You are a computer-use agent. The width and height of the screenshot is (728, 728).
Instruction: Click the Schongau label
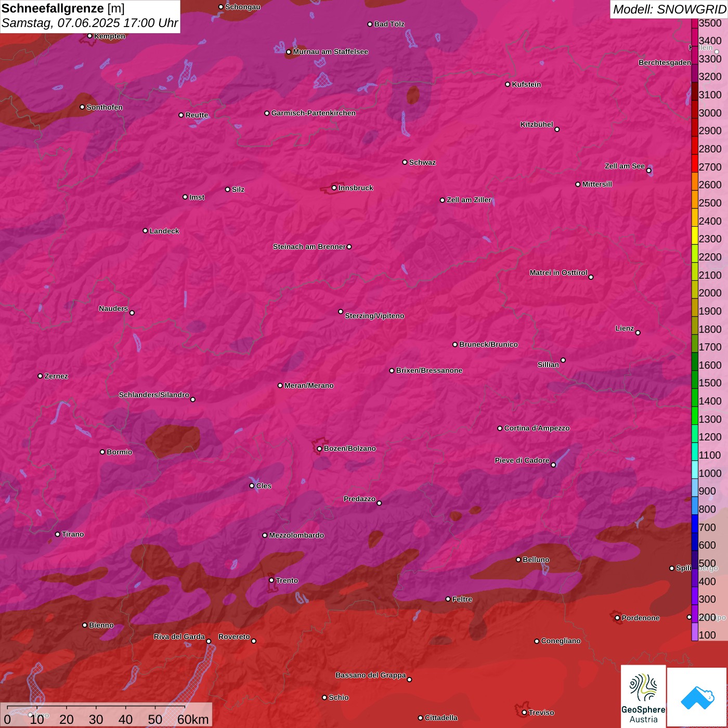(x=242, y=7)
